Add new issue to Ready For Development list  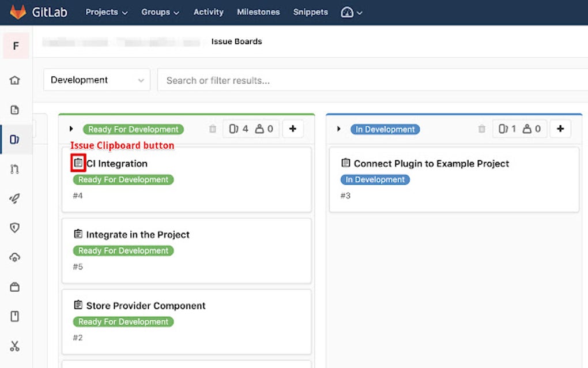[x=293, y=129]
